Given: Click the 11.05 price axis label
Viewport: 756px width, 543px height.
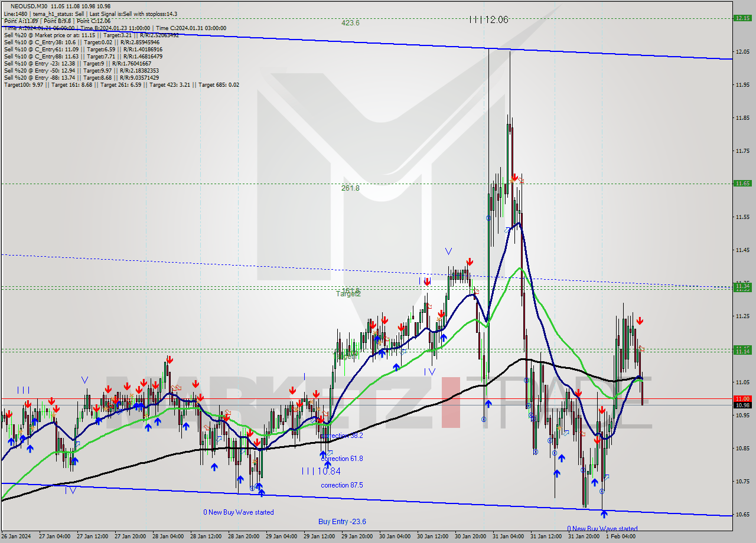Looking at the screenshot, I should pos(742,382).
